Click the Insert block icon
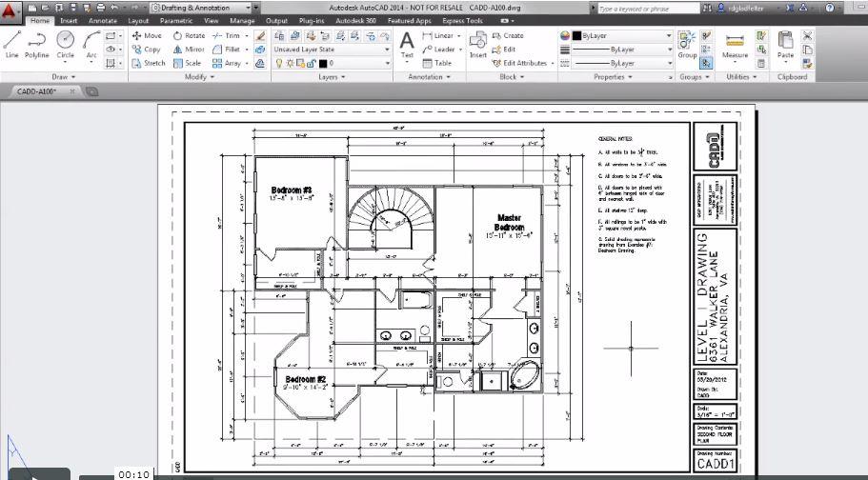The height and width of the screenshot is (480, 868). [477, 45]
